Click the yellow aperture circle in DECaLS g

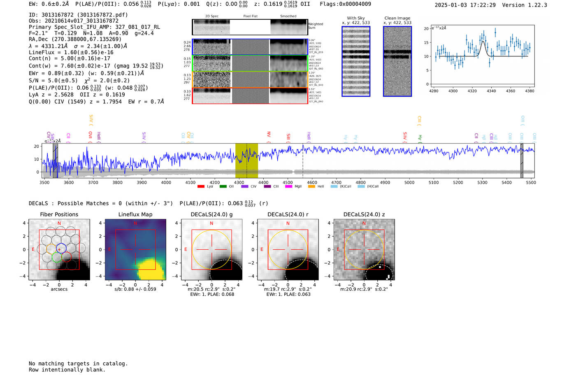[x=211, y=250]
